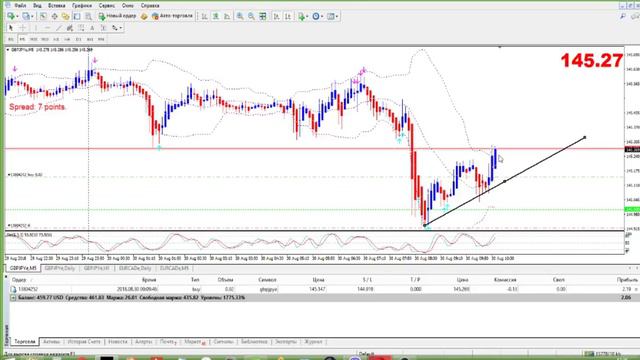Click the Profiles toolbar icon
Viewport: 640px width, 360px height.
pyautogui.click(x=26, y=16)
